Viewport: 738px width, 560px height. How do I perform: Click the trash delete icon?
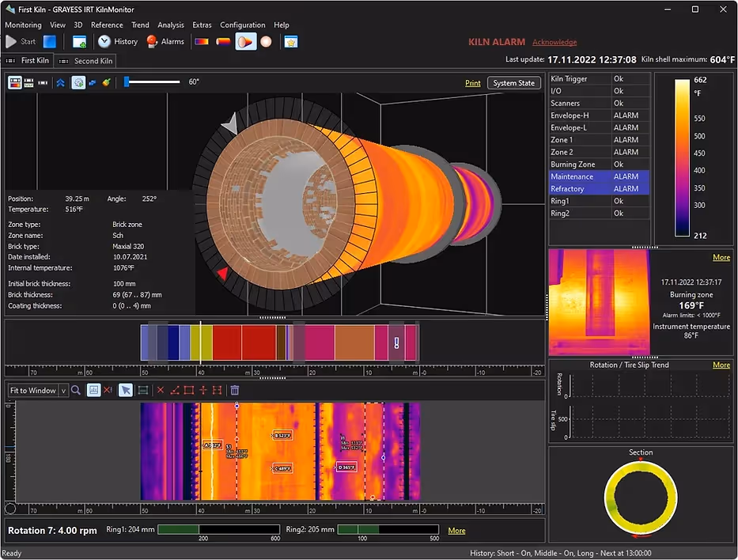click(235, 390)
